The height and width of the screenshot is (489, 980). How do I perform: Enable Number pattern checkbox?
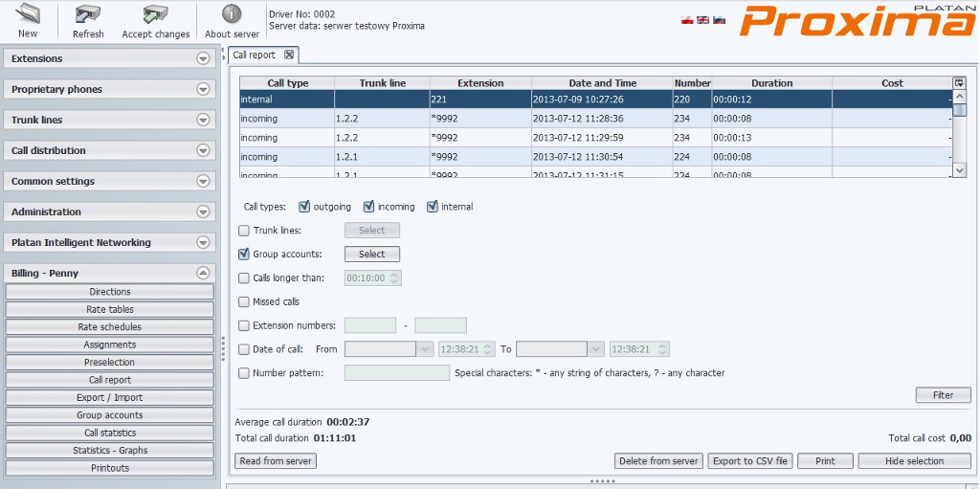pos(244,373)
